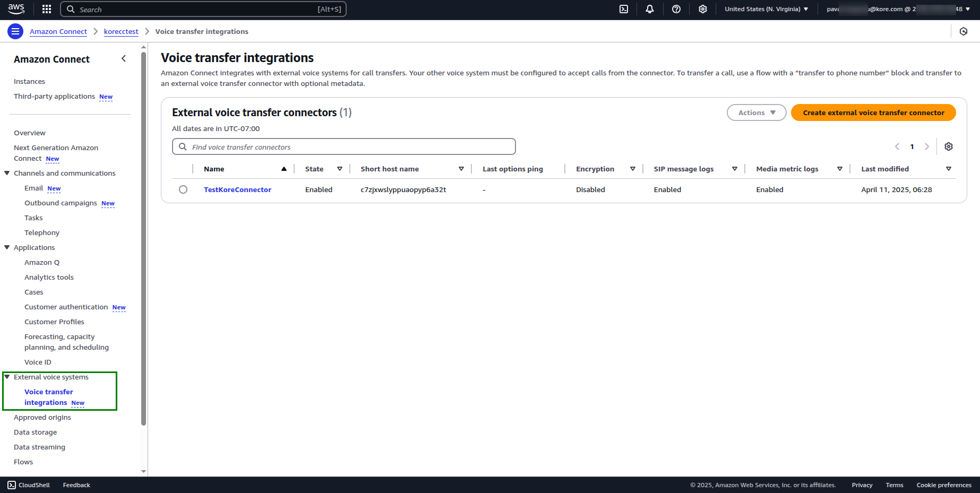
Task: Select the TestKoreConnector radio button
Action: (183, 189)
